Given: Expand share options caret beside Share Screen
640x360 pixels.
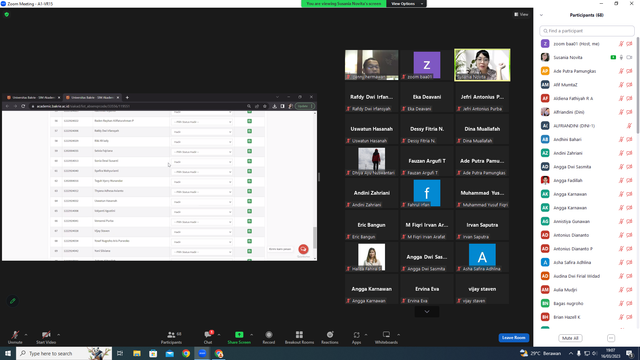Looking at the screenshot, I should coord(251,335).
